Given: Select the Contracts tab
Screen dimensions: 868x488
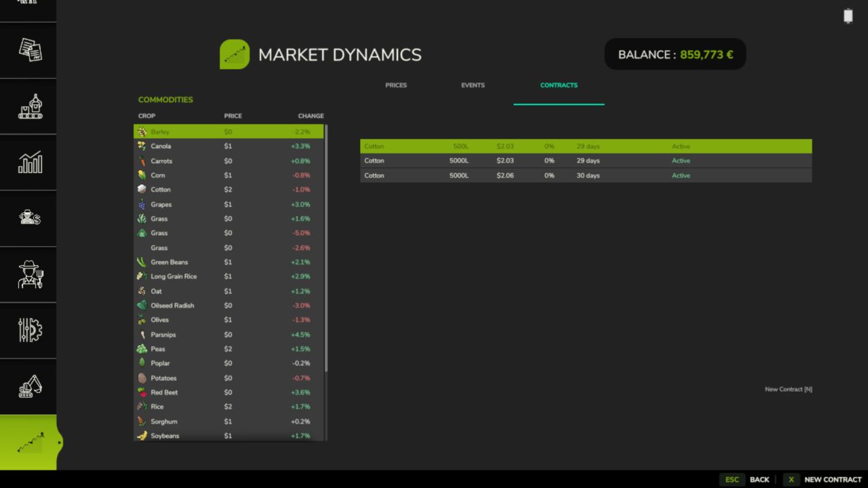Looking at the screenshot, I should coord(559,85).
